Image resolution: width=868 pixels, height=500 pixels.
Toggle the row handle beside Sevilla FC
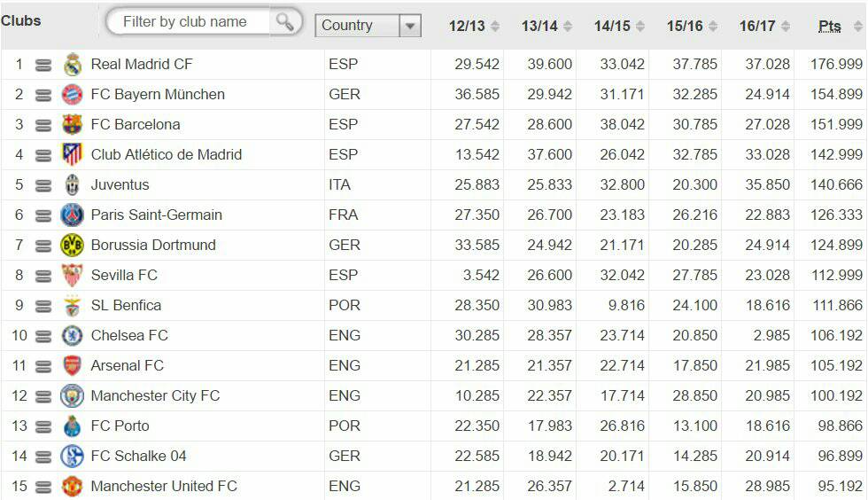pos(43,276)
